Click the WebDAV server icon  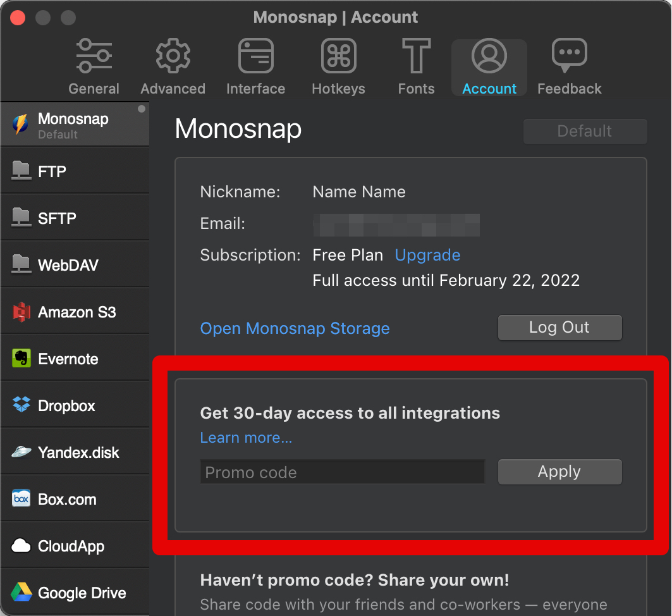(21, 264)
